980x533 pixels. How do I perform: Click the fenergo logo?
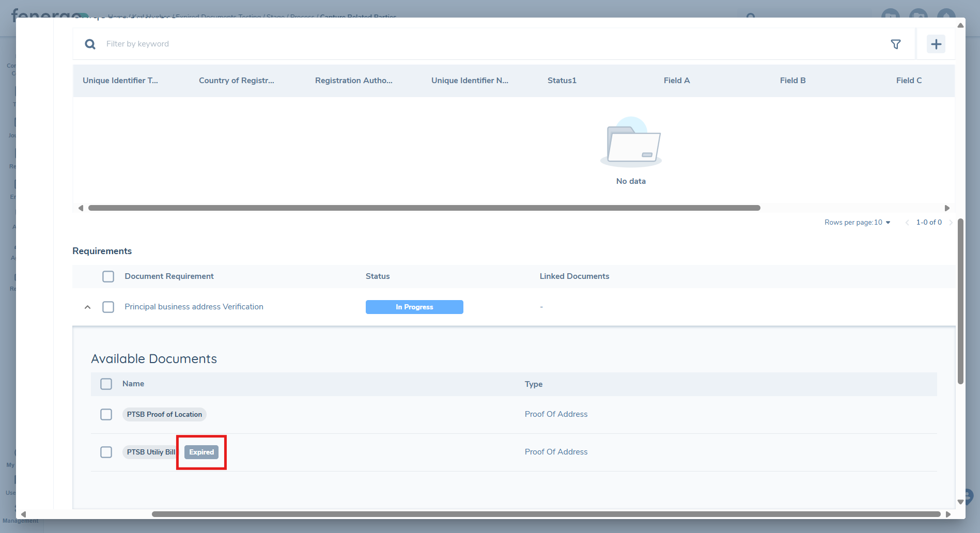pos(45,15)
